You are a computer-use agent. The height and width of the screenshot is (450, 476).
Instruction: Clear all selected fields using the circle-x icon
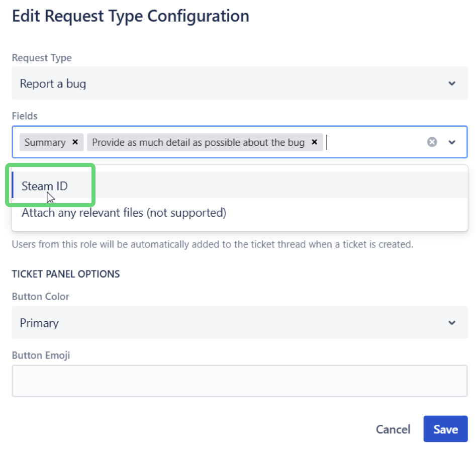(431, 142)
